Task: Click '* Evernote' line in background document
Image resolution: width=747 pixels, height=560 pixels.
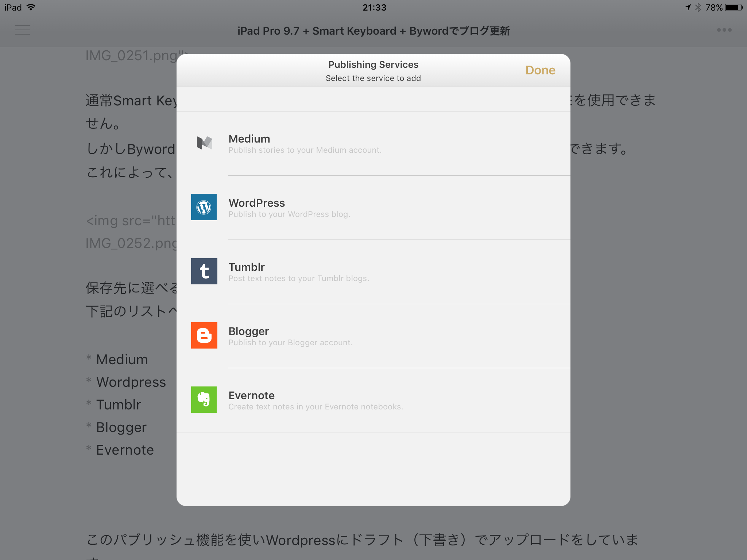Action: coord(120,450)
